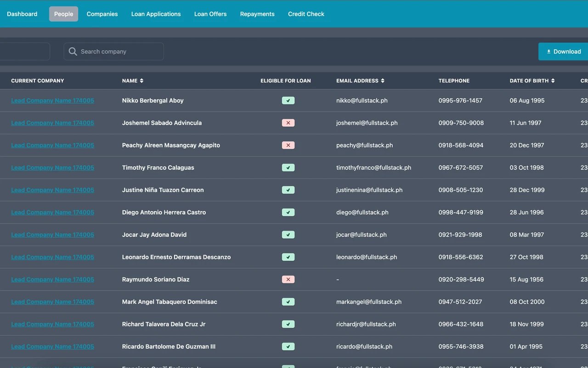Viewport: 588px width, 368px height.
Task: Open the Loan Offers tab
Action: point(210,14)
